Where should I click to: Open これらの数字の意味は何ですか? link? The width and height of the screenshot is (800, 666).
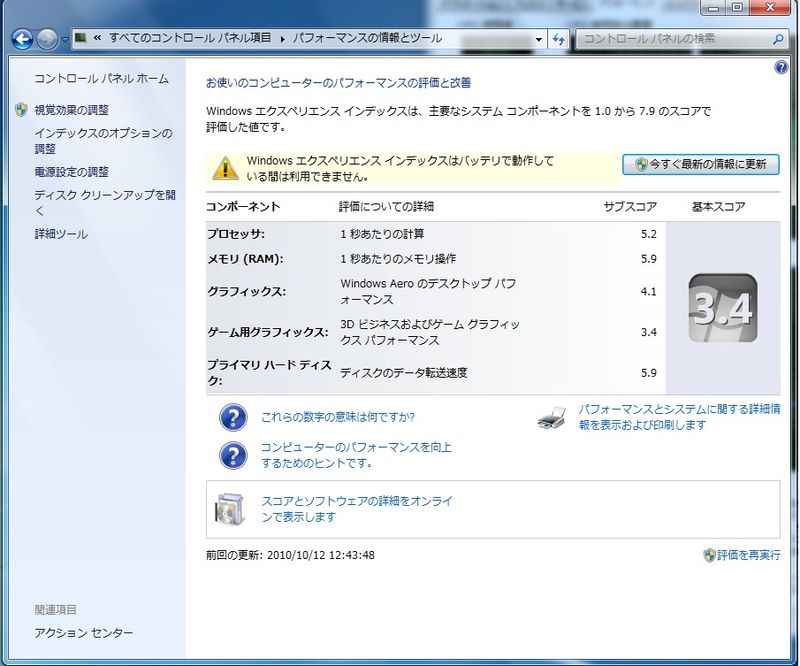tap(338, 417)
